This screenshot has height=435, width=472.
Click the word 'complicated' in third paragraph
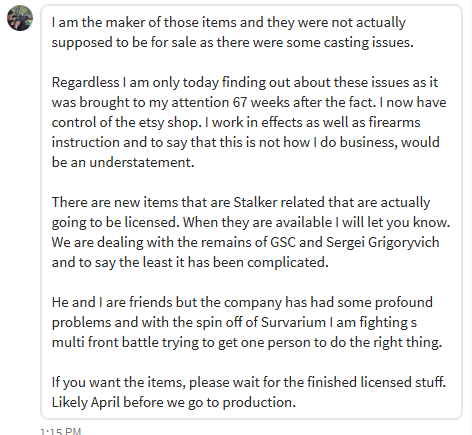pos(288,263)
